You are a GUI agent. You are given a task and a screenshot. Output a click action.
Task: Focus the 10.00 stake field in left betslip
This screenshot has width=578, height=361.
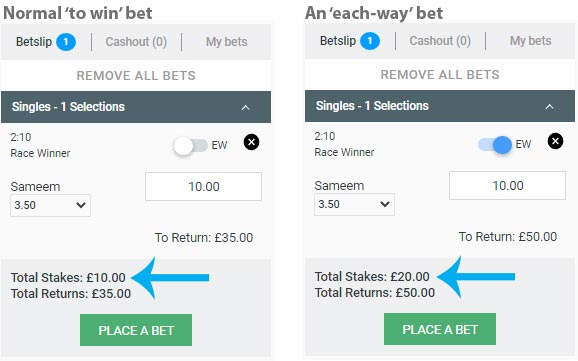203,187
